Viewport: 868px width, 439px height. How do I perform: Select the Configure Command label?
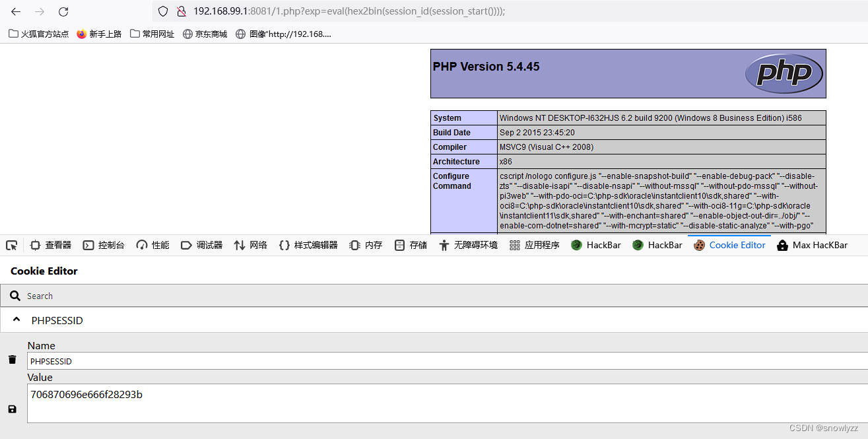click(x=452, y=181)
